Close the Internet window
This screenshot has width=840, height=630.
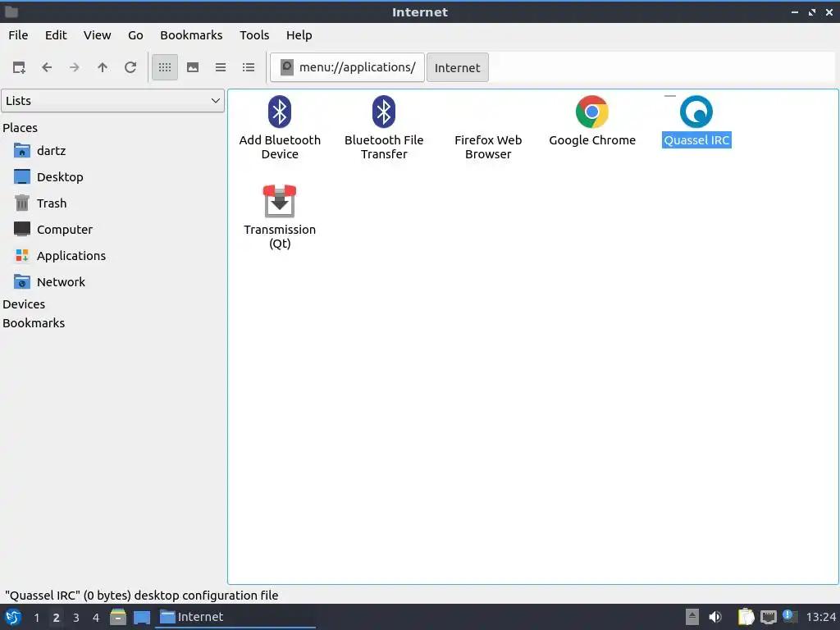tap(829, 11)
